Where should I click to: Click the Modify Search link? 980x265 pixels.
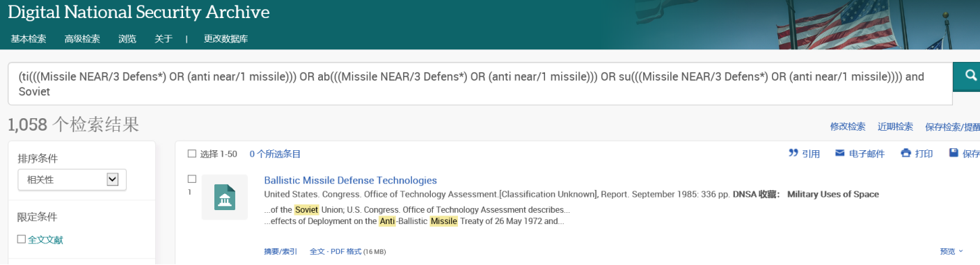coord(848,127)
